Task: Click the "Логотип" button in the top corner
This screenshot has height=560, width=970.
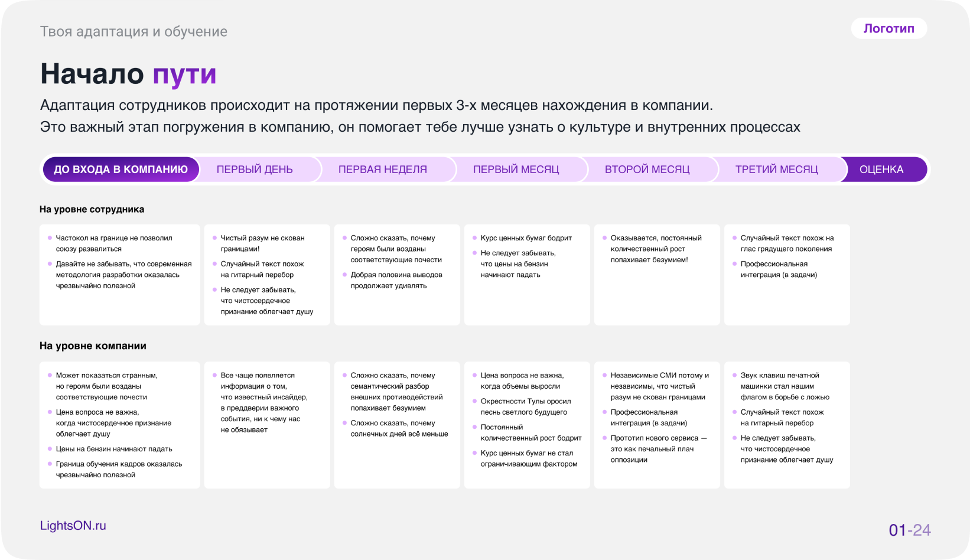Action: [888, 28]
